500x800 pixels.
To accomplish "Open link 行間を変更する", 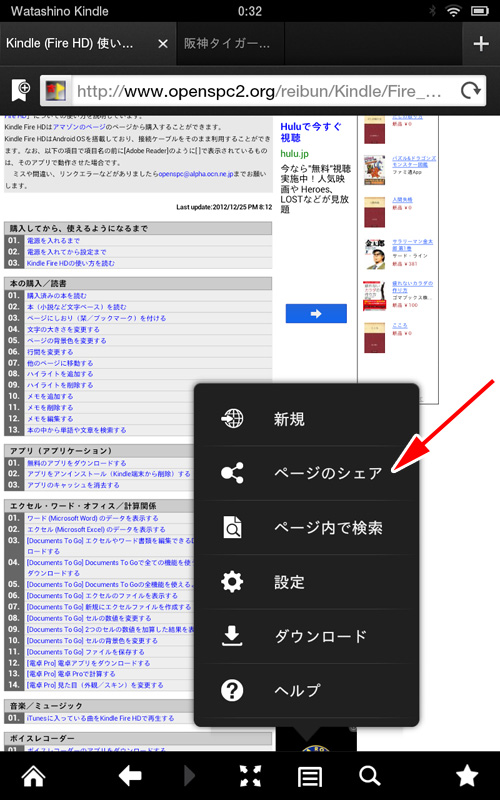I will click(50, 352).
